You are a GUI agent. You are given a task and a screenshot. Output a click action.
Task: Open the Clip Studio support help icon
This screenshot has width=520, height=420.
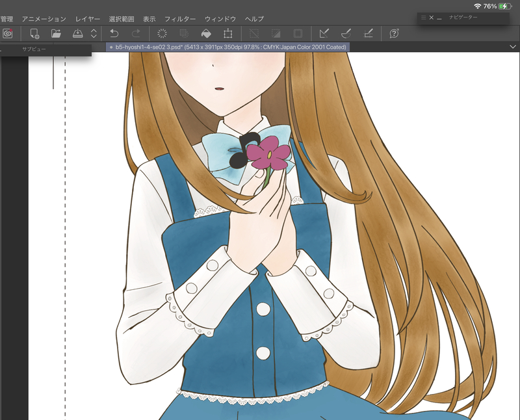pyautogui.click(x=394, y=33)
